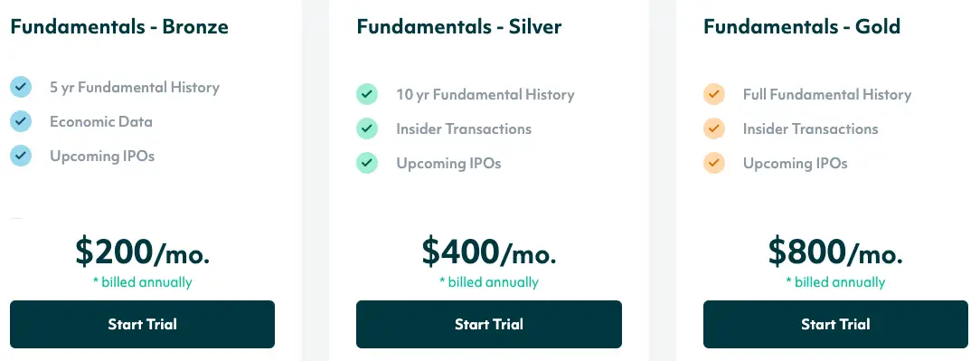Click the green checkmark beside Silver Upcoming IPOs

click(x=367, y=163)
